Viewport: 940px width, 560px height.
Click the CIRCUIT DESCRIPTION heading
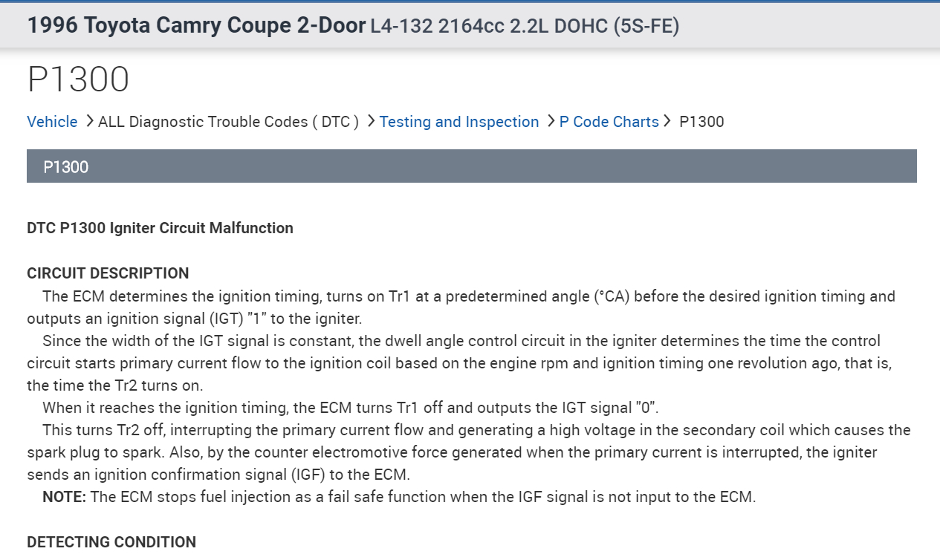tap(108, 273)
